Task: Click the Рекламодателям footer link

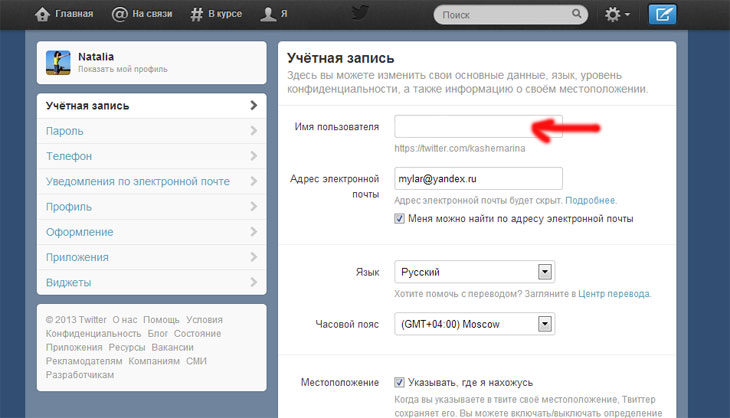Action: pyautogui.click(x=84, y=361)
